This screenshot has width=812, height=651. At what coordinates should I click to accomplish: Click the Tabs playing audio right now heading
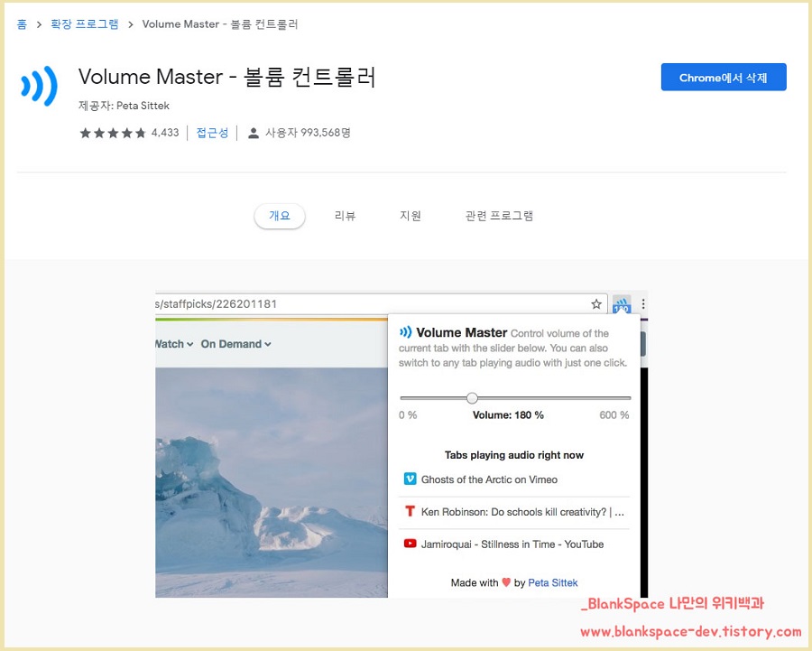pos(514,455)
